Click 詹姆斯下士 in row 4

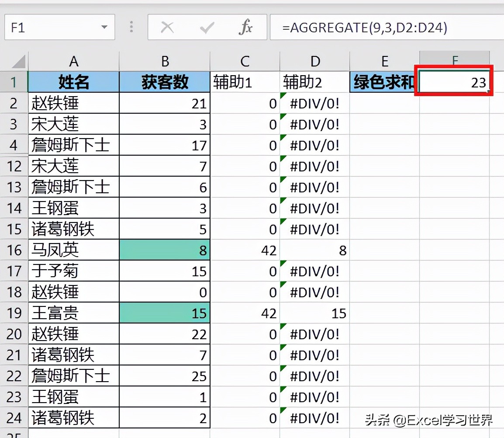74,145
